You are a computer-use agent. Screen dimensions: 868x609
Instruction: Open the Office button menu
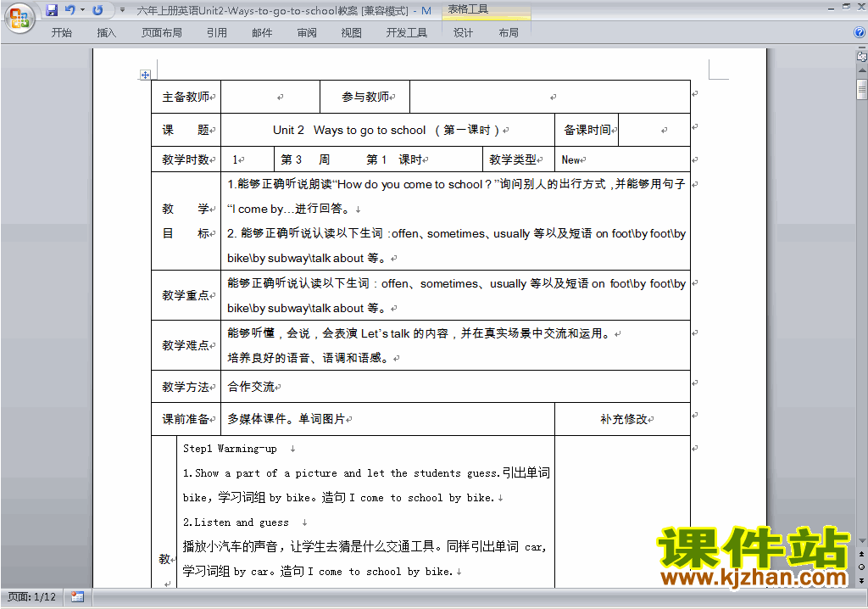pyautogui.click(x=19, y=19)
